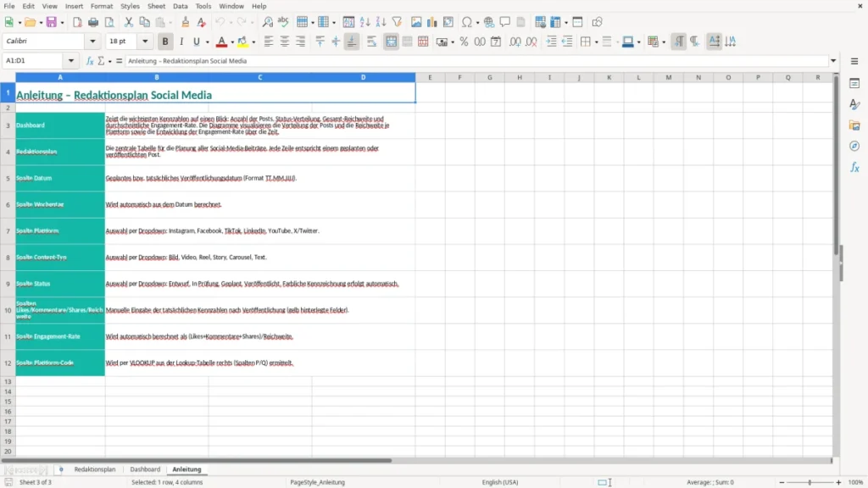Image resolution: width=868 pixels, height=488 pixels.
Task: Cut selection with scissors icon
Action: coord(129,22)
